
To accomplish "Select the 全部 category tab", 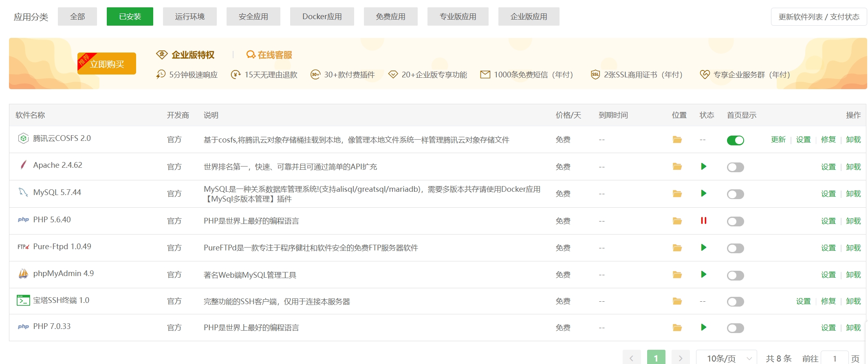I will [x=77, y=17].
